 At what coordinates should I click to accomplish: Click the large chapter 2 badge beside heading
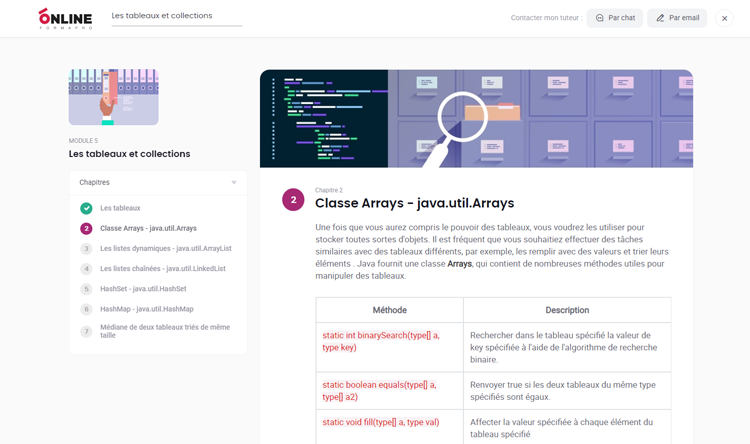pyautogui.click(x=293, y=200)
